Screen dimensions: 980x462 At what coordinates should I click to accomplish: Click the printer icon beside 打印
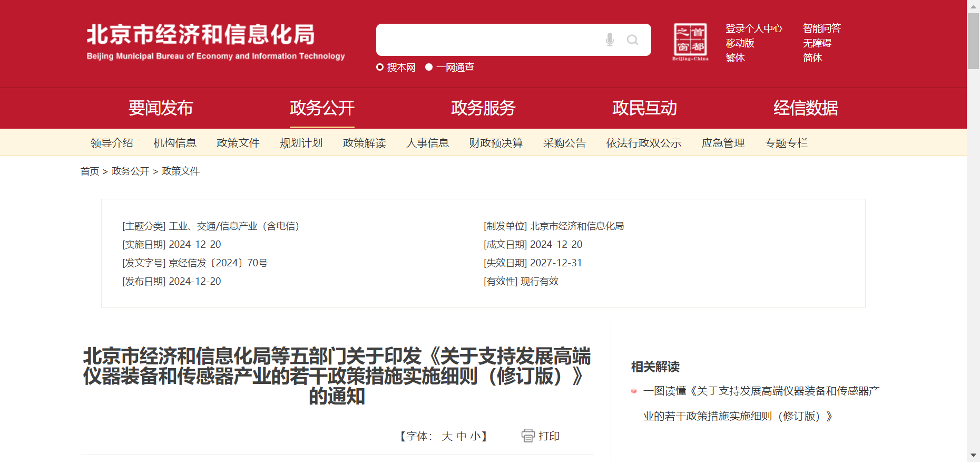tap(528, 436)
